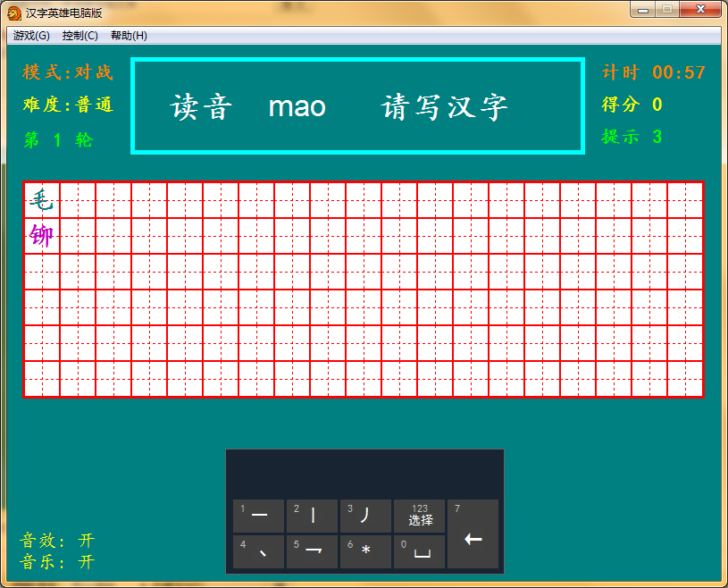Open the 游戏(G) menu

31,36
